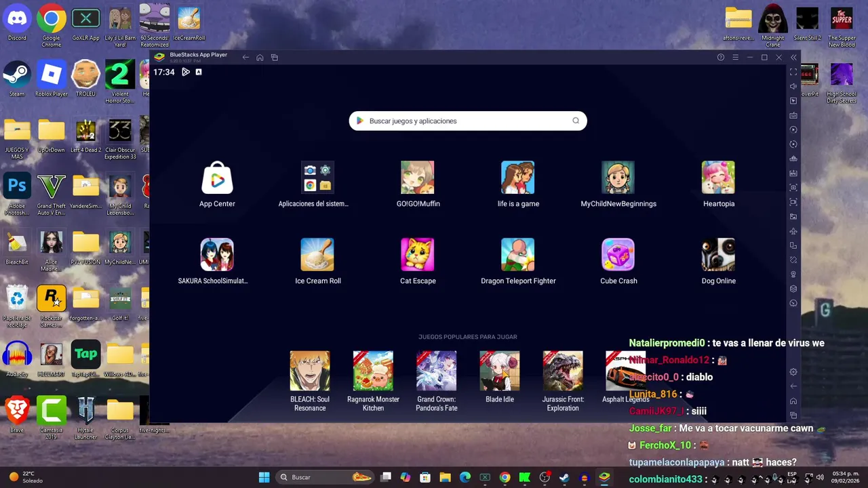This screenshot has width=868, height=488.
Task: Open the Steam desktop shortcut
Action: 17,79
